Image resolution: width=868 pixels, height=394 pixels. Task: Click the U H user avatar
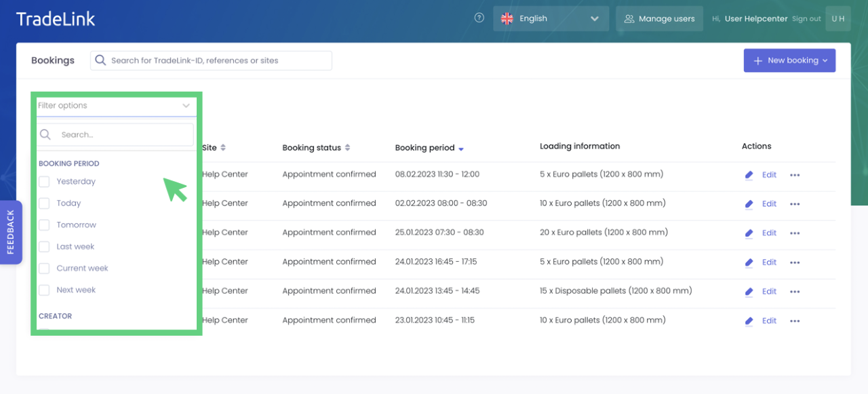(x=838, y=19)
